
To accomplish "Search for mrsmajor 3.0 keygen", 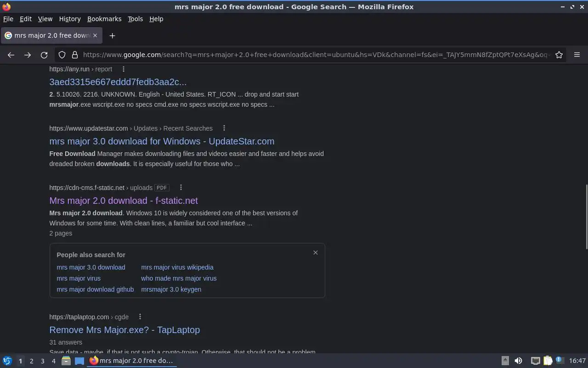I will pyautogui.click(x=171, y=289).
